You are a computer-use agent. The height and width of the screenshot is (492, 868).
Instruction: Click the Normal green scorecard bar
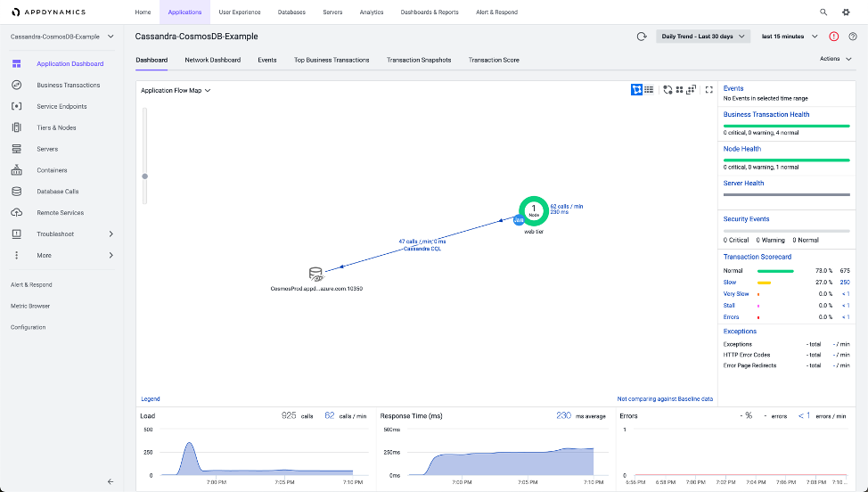coord(775,271)
